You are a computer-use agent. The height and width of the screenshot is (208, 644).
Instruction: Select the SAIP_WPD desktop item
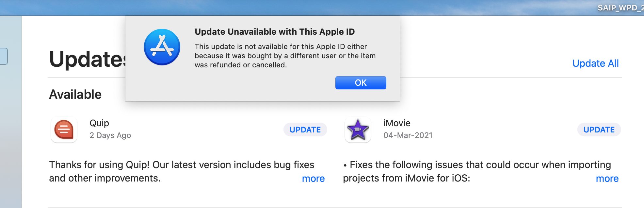[x=620, y=8]
